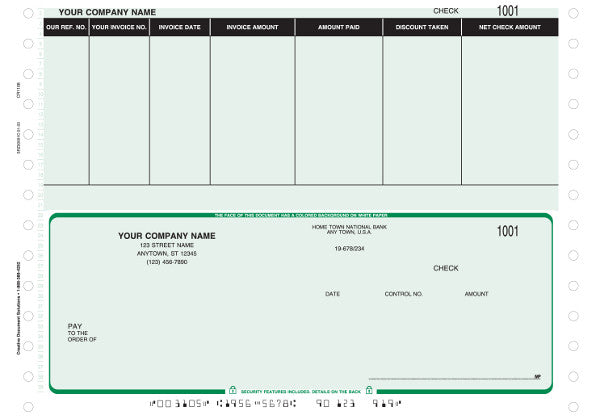Click the AMOUNT field label on check

[x=476, y=294]
